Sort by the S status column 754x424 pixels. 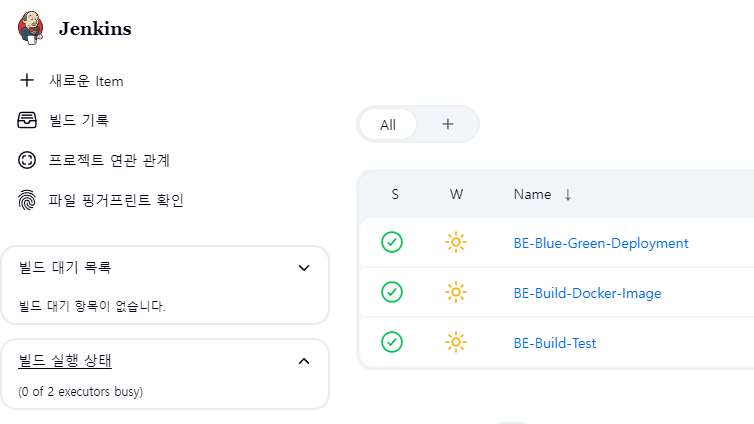[x=395, y=194]
